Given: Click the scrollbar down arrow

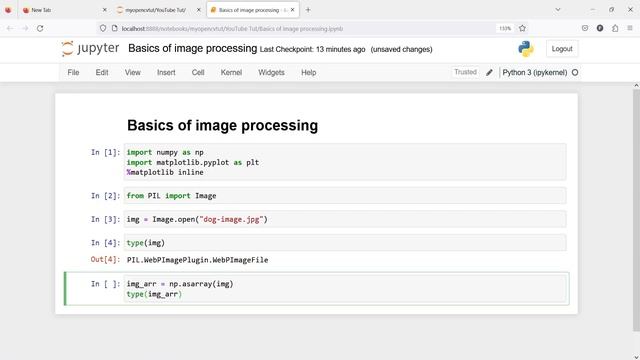Looking at the screenshot, I should click(x=636, y=357).
